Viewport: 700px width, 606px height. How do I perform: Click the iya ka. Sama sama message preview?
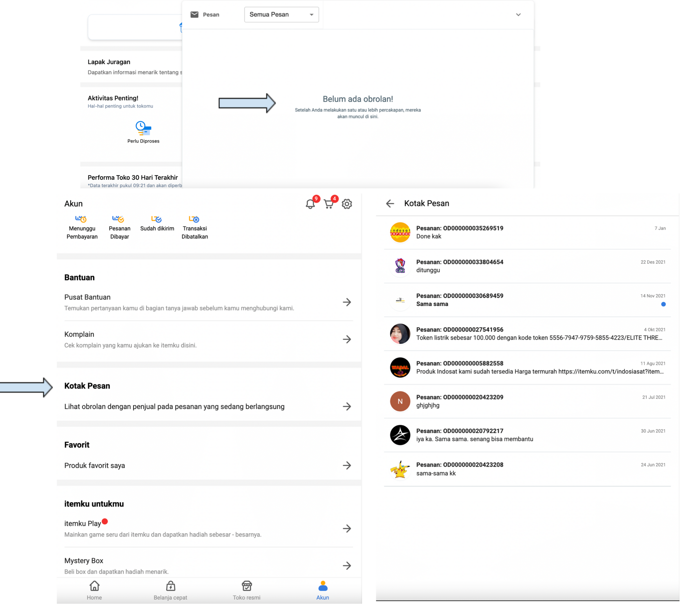[475, 439]
